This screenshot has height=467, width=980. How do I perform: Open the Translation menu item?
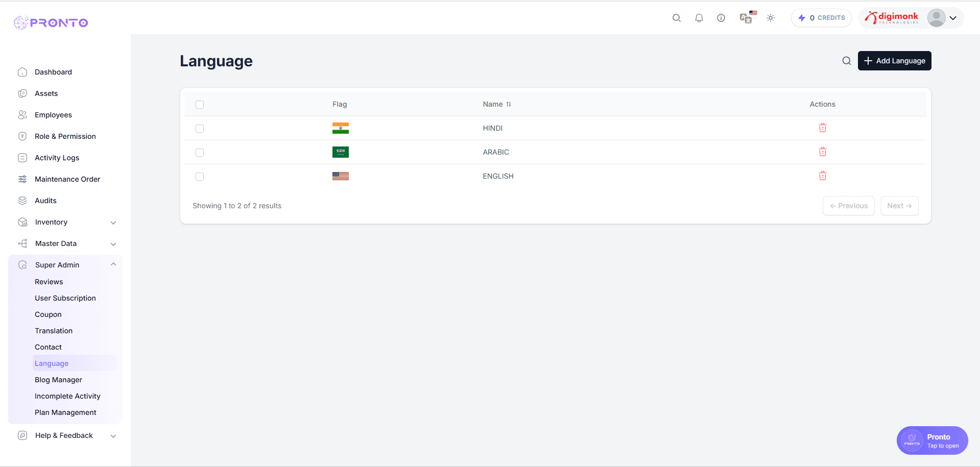(x=54, y=331)
